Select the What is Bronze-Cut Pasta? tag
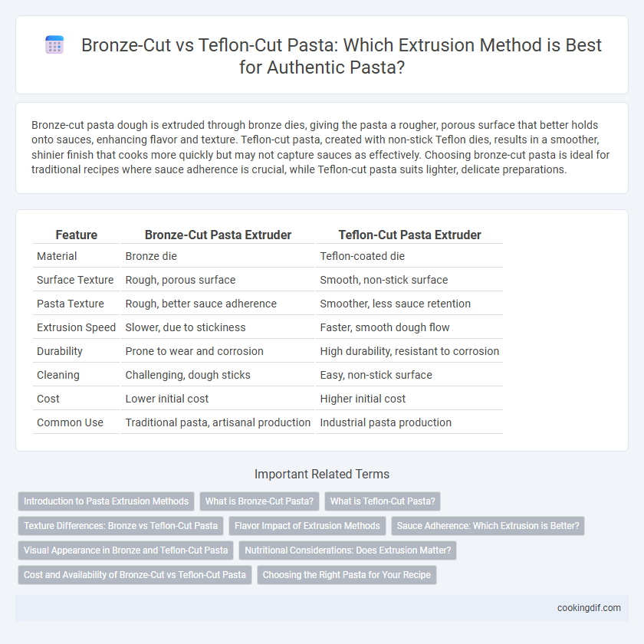 259,501
